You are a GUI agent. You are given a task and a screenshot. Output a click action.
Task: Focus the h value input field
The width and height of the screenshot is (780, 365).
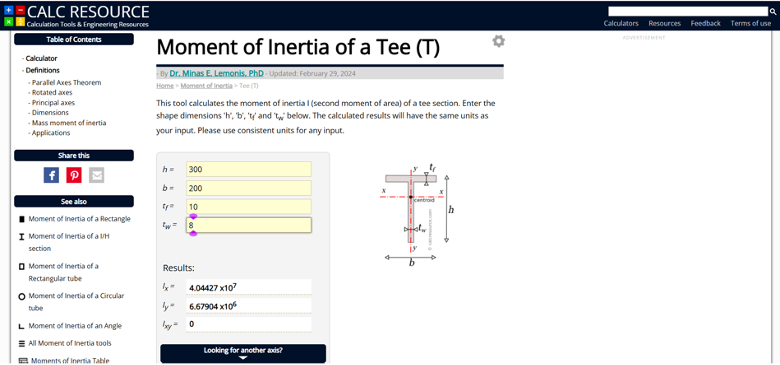coord(249,169)
